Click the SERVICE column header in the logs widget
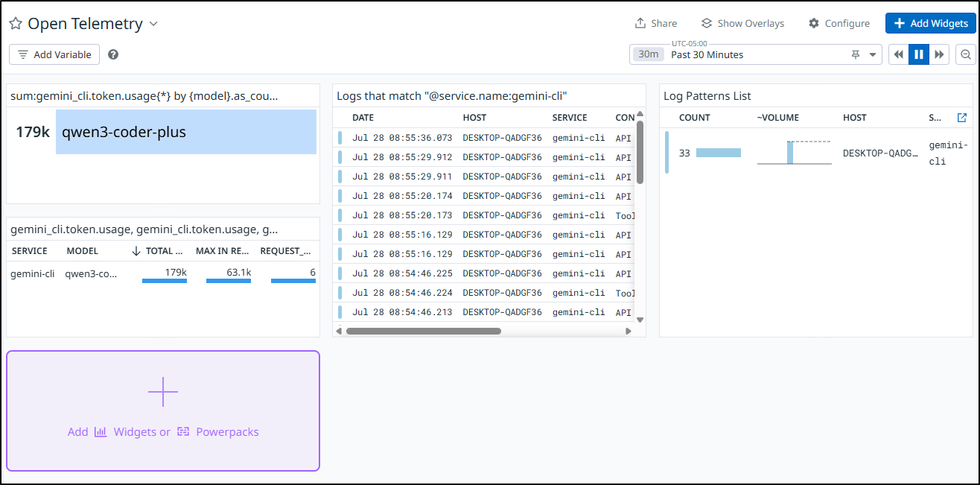The width and height of the screenshot is (980, 485). [x=570, y=118]
